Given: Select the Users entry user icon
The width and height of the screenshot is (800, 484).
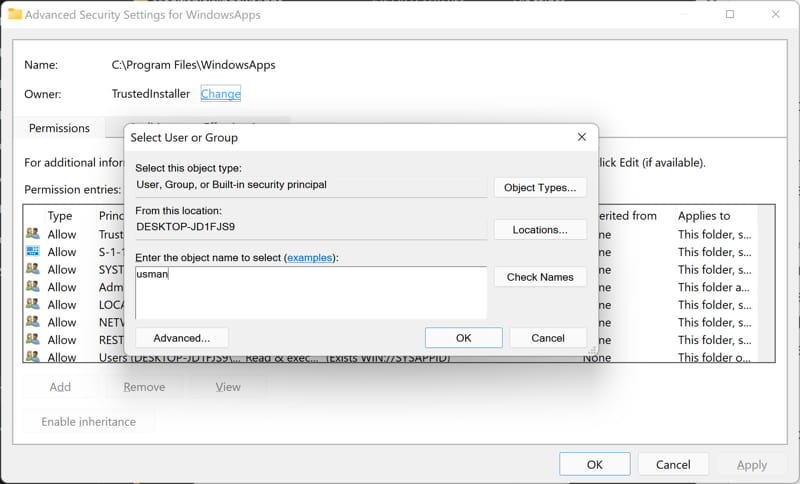Looking at the screenshot, I should tap(33, 356).
